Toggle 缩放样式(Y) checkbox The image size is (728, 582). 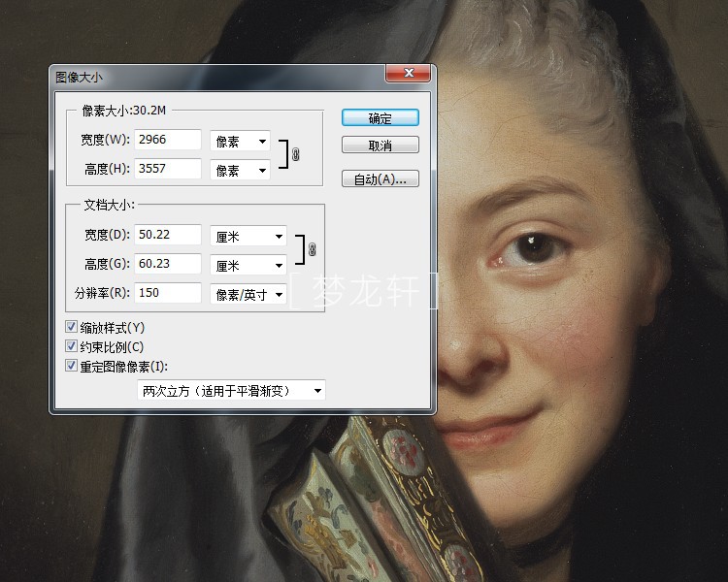(71, 327)
